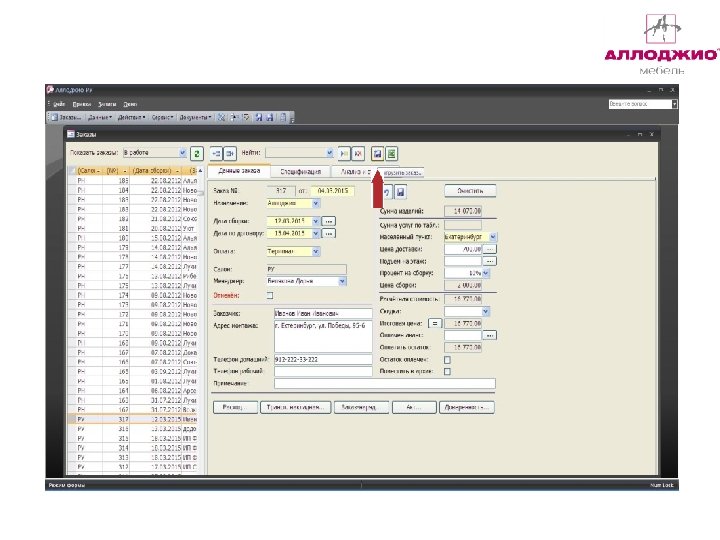Open the Действия toolbar dropdown menu

[131, 118]
